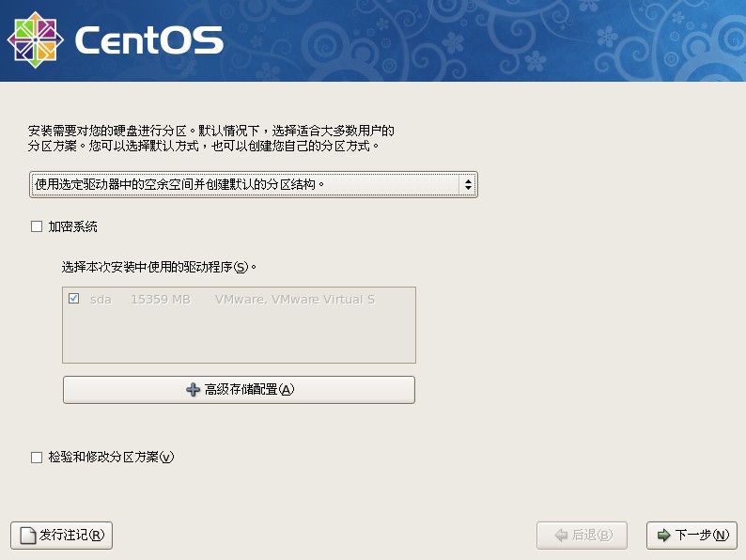Screen dimensions: 746x560
Task: Click the 检验和修改分区方案 label text
Action: coord(111,458)
